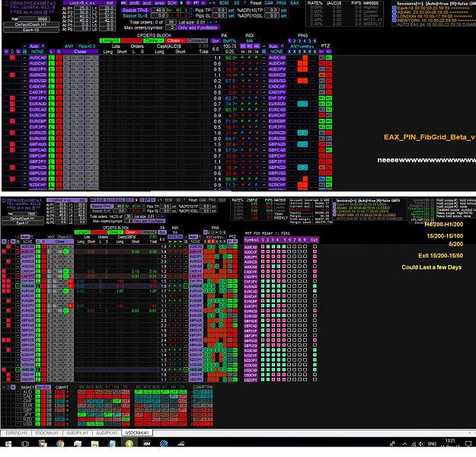Open File Explorer from the taskbar

[94, 444]
